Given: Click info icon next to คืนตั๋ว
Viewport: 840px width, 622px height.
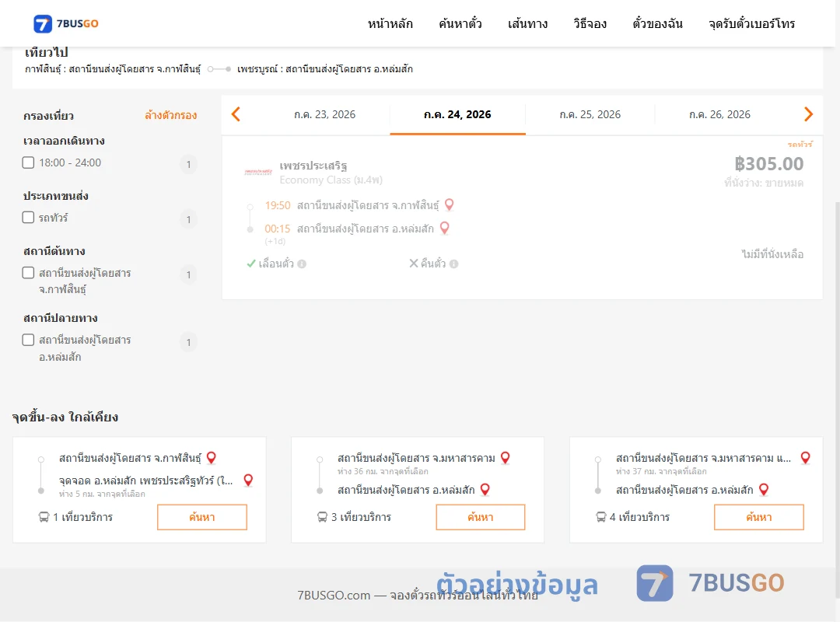Looking at the screenshot, I should 453,264.
